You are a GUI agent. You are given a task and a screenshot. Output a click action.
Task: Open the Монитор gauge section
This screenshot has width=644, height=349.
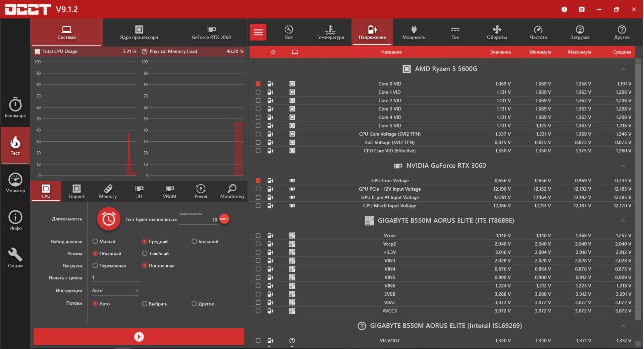coord(15,183)
